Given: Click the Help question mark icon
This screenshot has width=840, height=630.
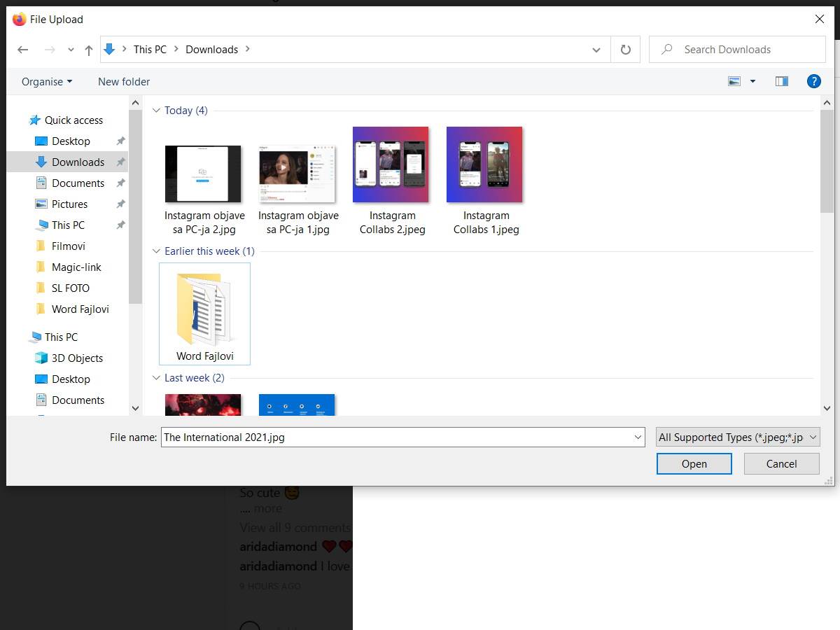Looking at the screenshot, I should [x=813, y=80].
